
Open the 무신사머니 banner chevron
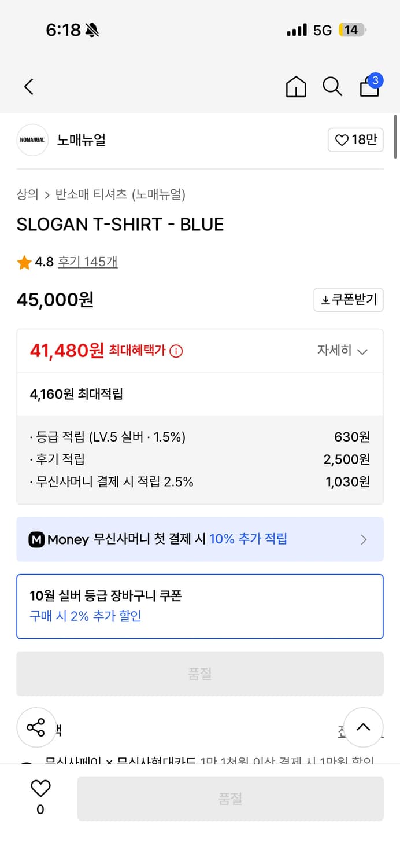pyautogui.click(x=364, y=539)
